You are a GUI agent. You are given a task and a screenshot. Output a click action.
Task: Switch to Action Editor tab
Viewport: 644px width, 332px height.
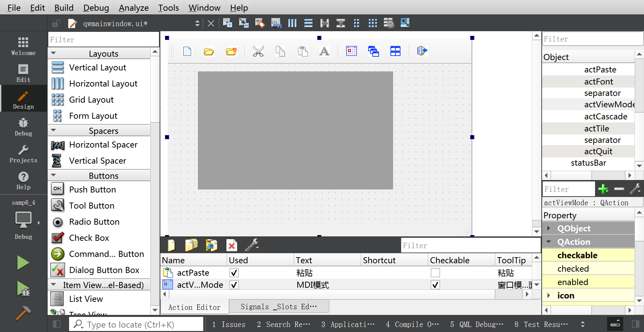[195, 307]
